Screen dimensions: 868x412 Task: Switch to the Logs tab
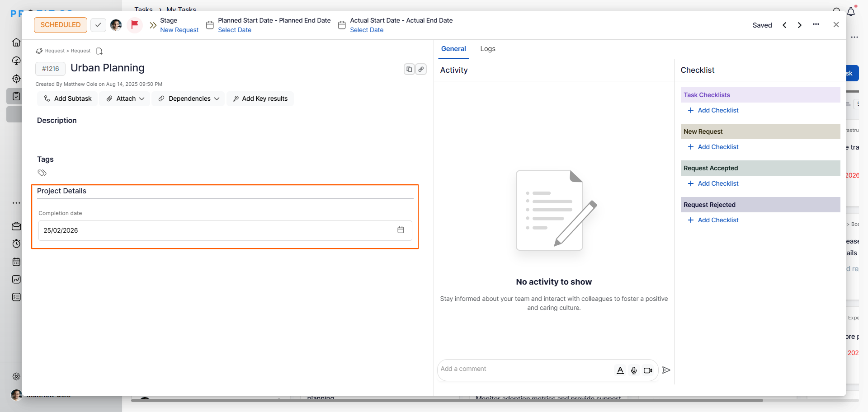click(x=487, y=49)
